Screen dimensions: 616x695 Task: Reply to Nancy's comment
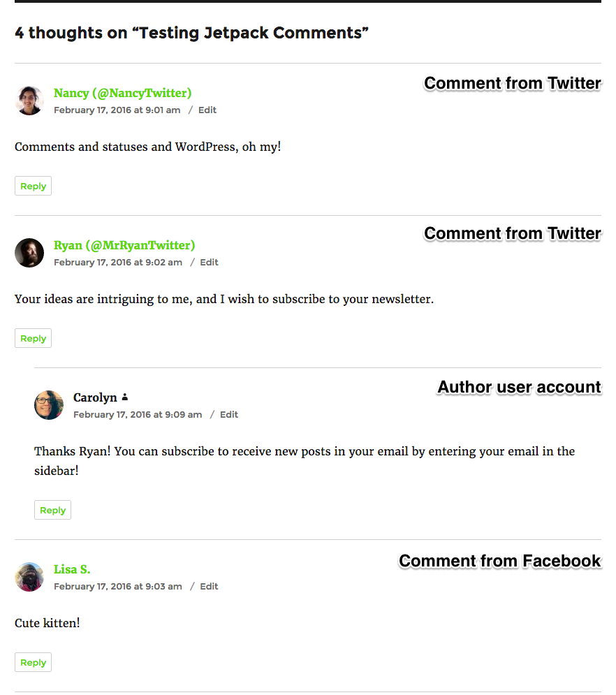coord(33,186)
